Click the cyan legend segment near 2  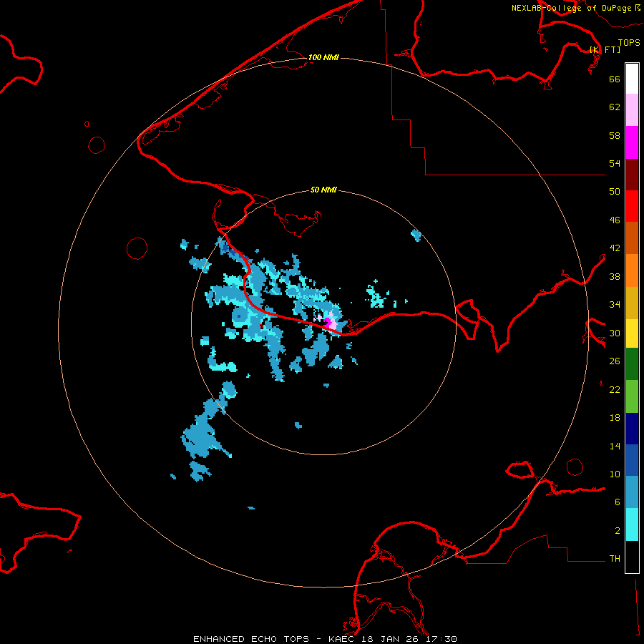pyautogui.click(x=632, y=525)
